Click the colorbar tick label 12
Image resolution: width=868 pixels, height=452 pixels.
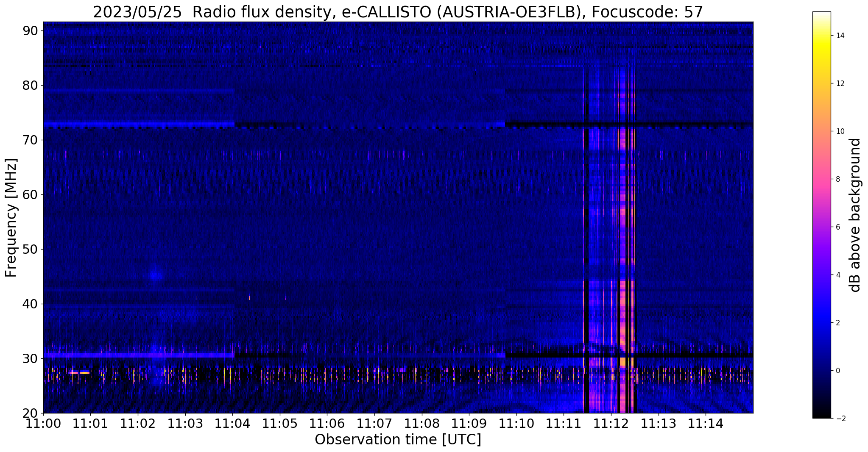(840, 83)
